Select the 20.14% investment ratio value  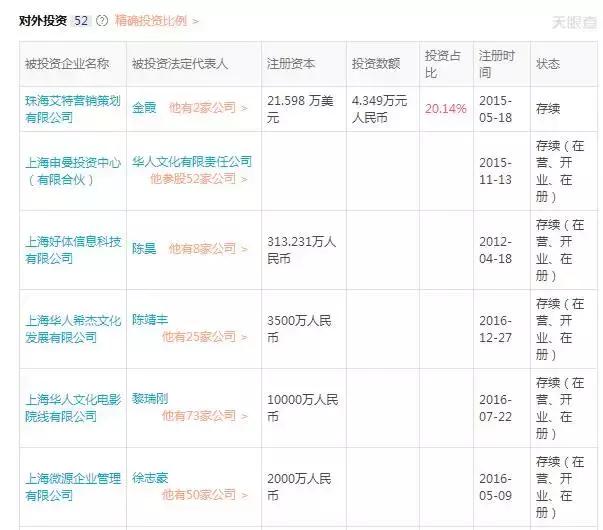pos(446,109)
